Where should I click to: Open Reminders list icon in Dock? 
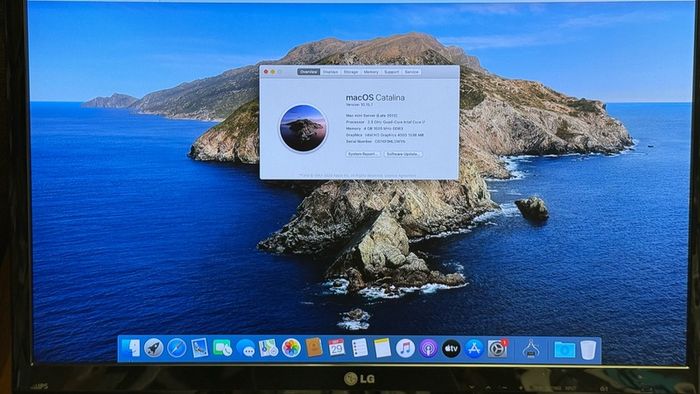click(359, 348)
